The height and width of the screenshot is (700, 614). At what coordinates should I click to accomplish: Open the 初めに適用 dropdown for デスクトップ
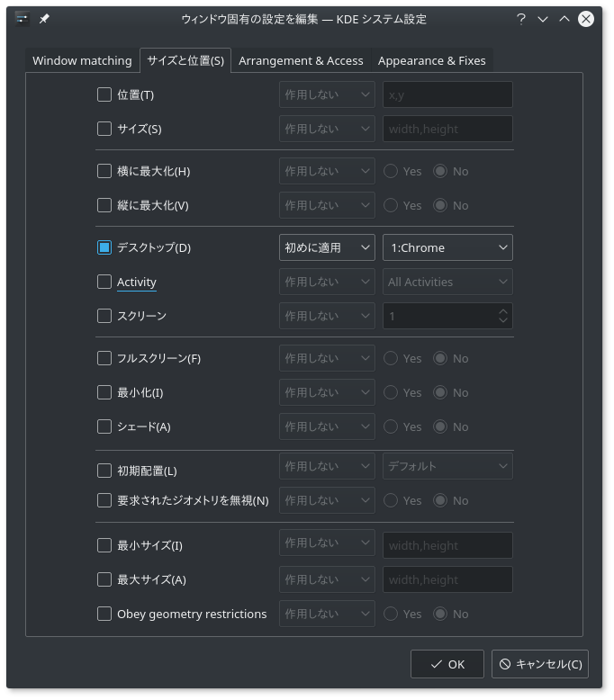(327, 247)
